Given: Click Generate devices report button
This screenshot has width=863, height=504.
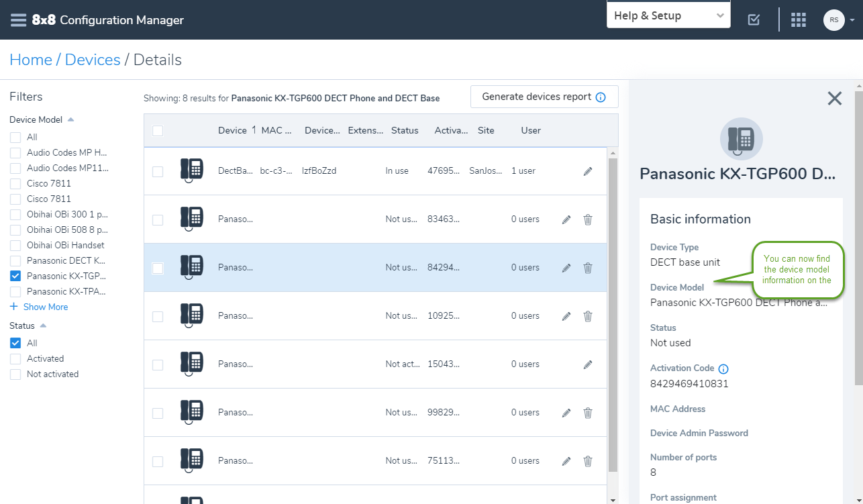Looking at the screenshot, I should point(544,97).
